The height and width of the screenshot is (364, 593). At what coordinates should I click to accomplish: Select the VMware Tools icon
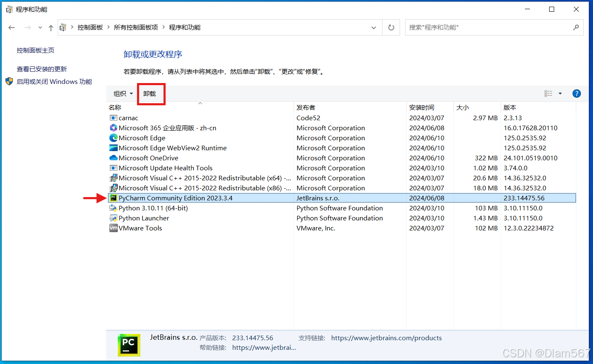click(x=113, y=228)
